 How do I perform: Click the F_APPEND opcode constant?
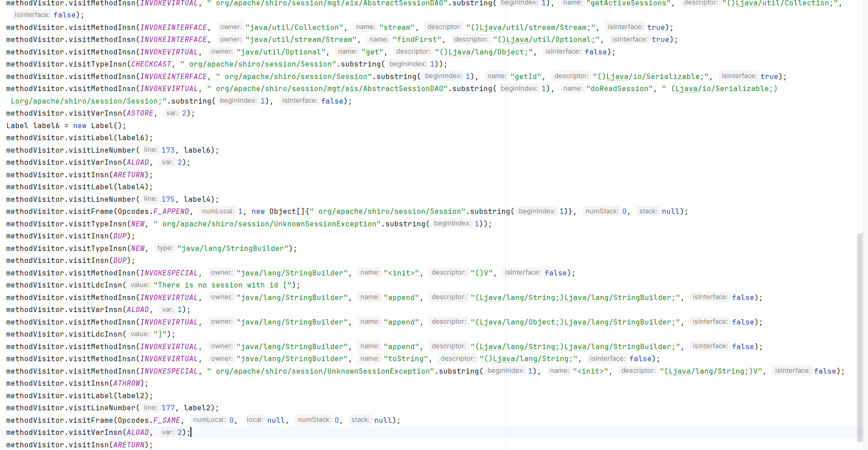click(x=171, y=212)
